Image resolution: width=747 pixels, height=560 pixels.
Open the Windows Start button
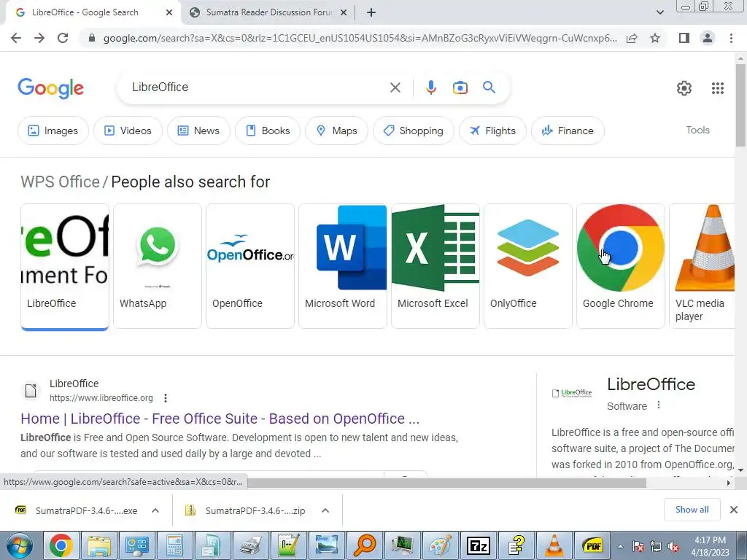tap(19, 545)
